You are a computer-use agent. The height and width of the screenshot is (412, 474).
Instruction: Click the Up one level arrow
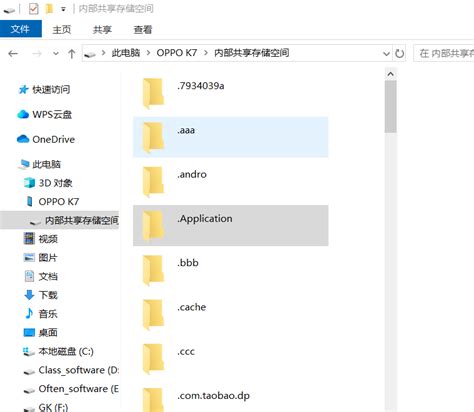(x=71, y=54)
